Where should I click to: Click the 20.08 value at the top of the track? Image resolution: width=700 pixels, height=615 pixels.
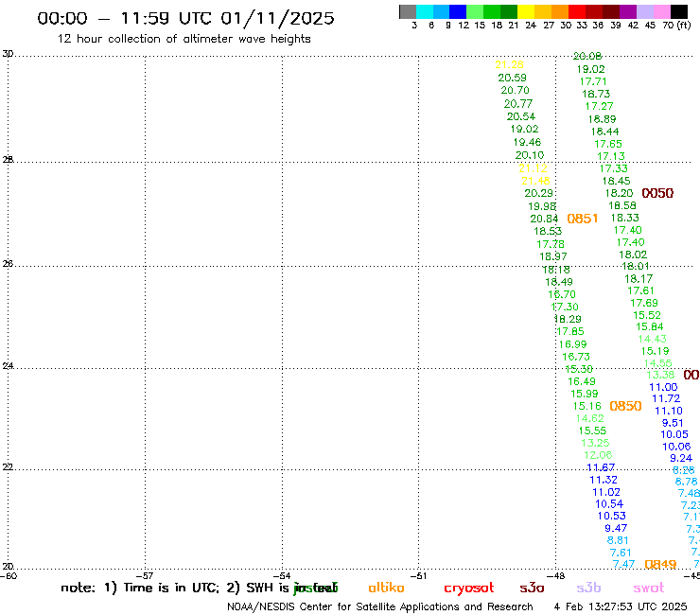click(x=587, y=56)
